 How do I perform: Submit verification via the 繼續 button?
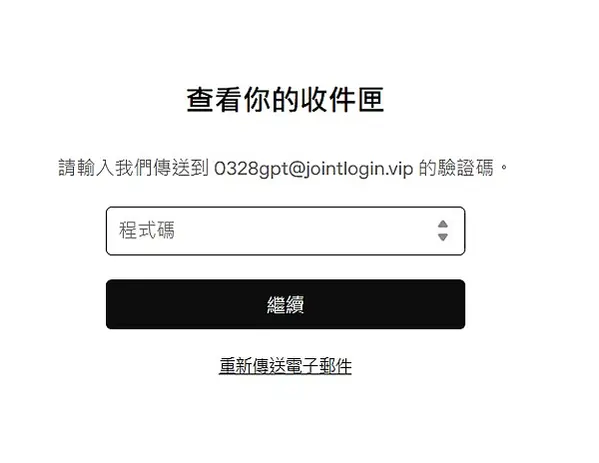pyautogui.click(x=285, y=304)
